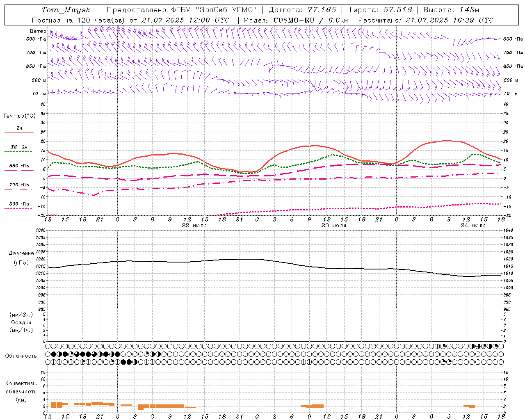The height and width of the screenshot is (420, 525).
Task: Click the right-side 850 гПа wind level label
Action: click(x=513, y=66)
